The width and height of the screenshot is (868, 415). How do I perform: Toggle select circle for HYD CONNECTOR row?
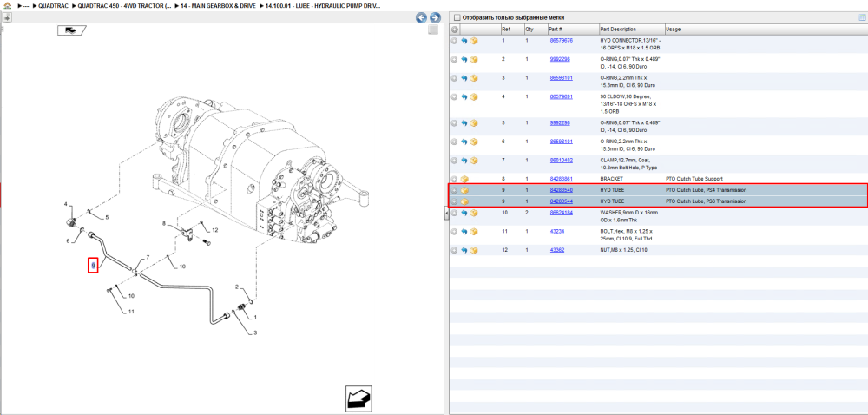pos(455,41)
